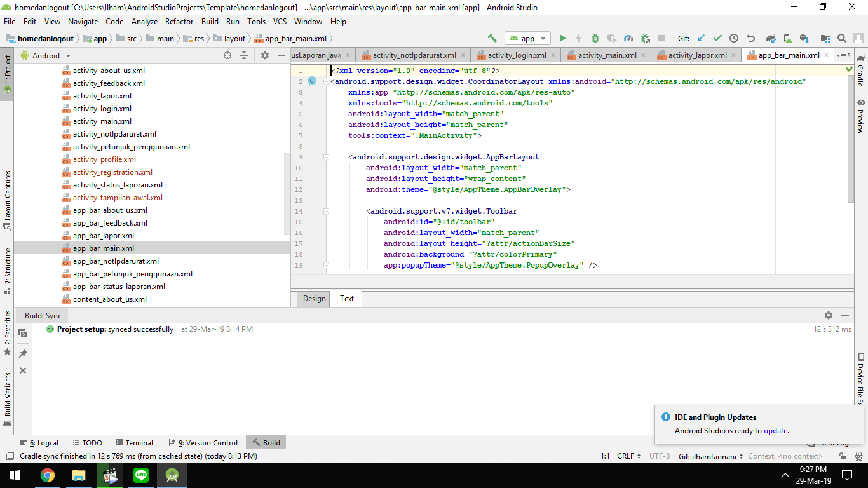The image size is (868, 488).
Task: Switch to the activity_login.xml editor tab
Action: 517,55
